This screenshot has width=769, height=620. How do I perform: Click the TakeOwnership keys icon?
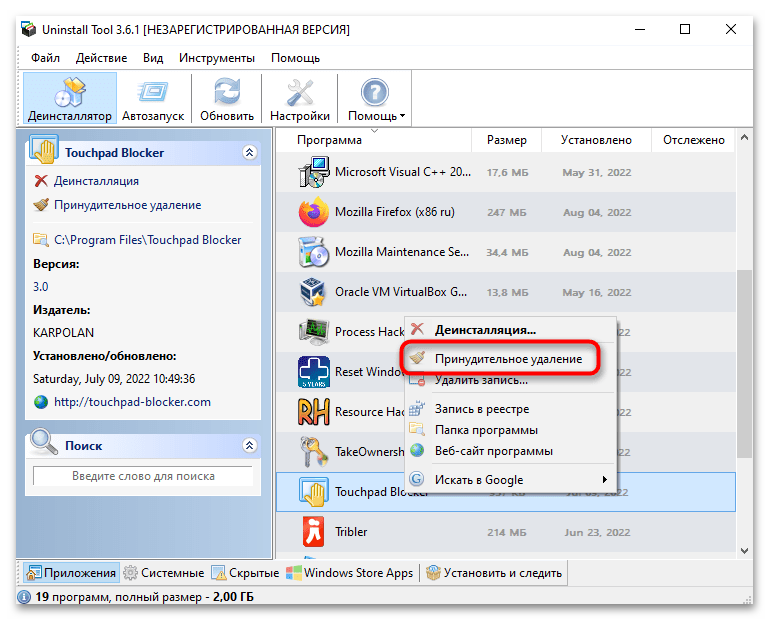tap(313, 452)
